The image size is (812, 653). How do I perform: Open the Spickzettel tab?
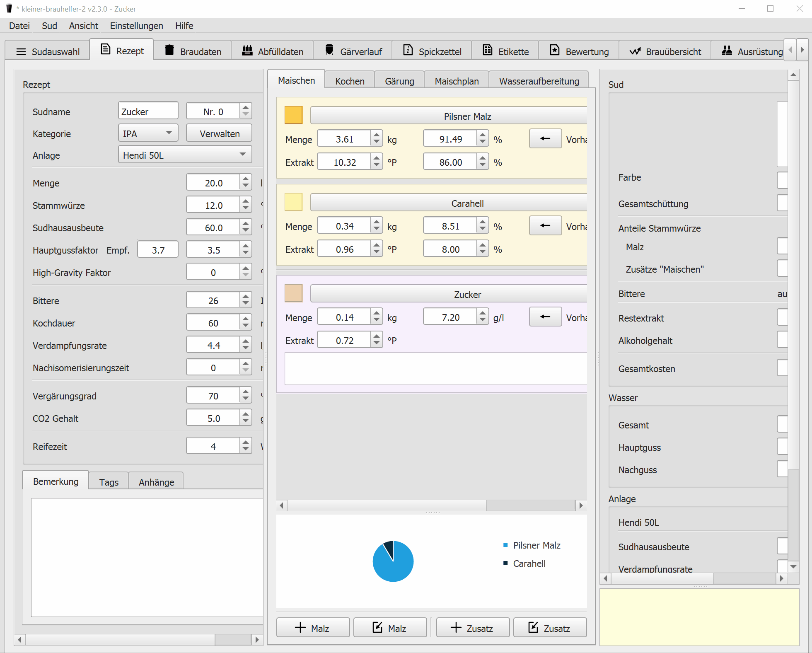432,51
